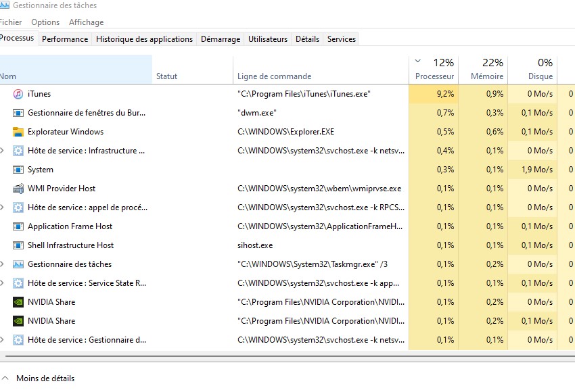Switch to the Performance tab
Image resolution: width=575 pixels, height=392 pixels.
pos(65,39)
